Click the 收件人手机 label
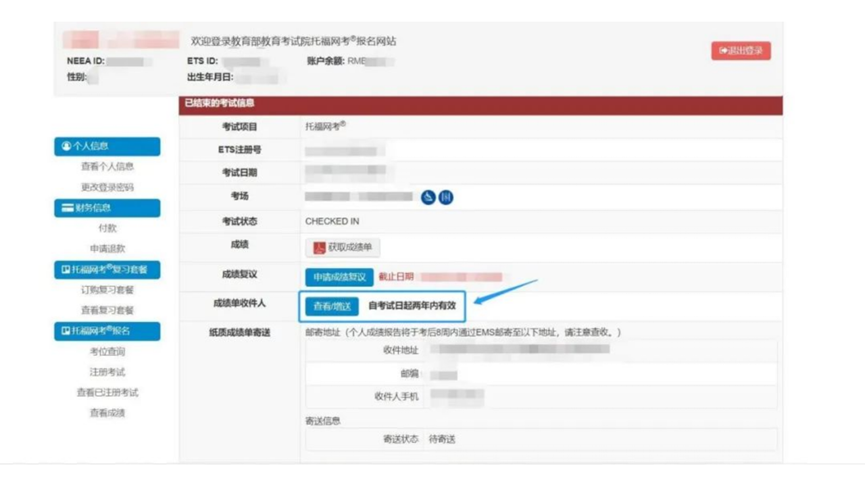This screenshot has height=484, width=865. [x=396, y=396]
